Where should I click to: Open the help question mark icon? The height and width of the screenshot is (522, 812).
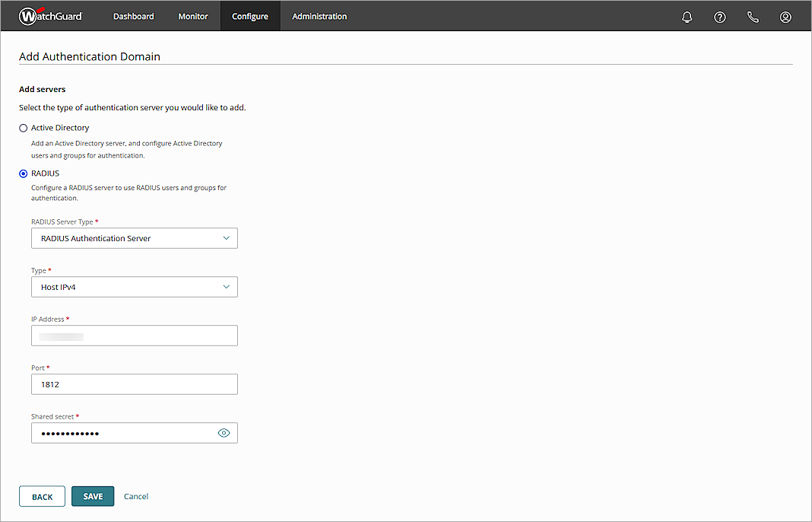[x=720, y=16]
